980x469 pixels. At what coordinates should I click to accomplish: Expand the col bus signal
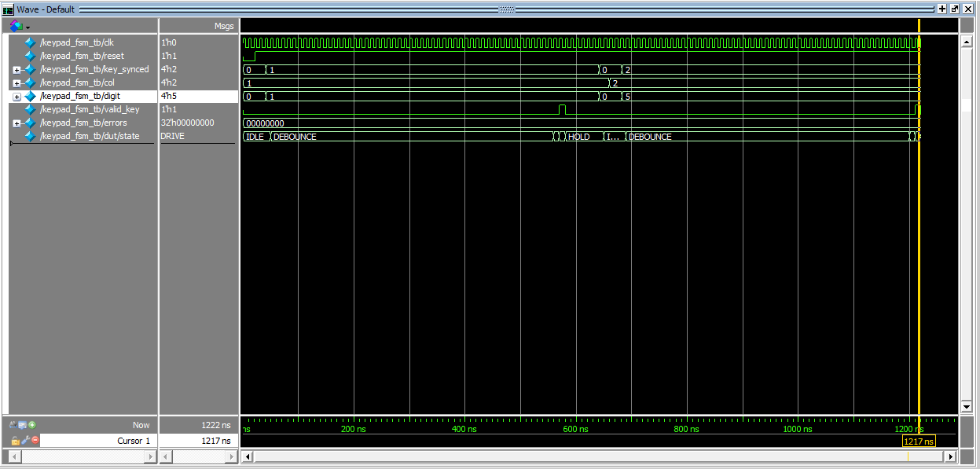(17, 82)
